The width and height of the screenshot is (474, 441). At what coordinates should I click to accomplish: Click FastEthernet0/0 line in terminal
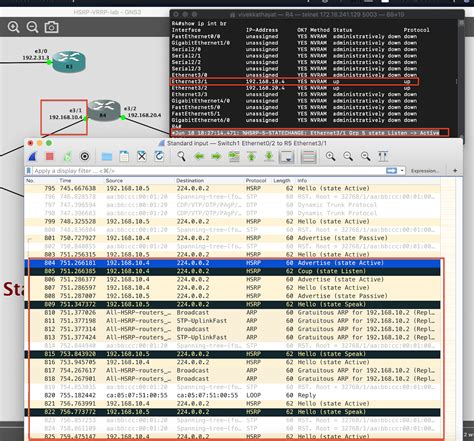click(294, 36)
